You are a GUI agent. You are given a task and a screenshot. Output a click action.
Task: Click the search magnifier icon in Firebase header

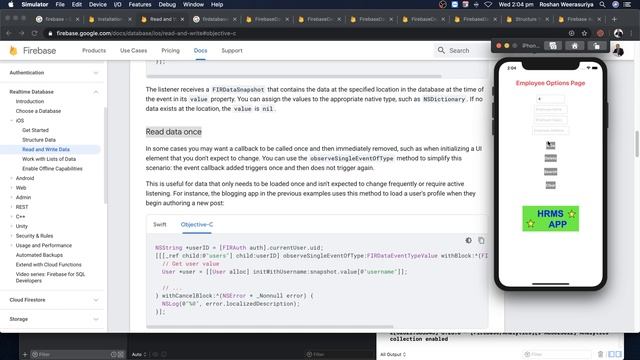click(x=441, y=50)
